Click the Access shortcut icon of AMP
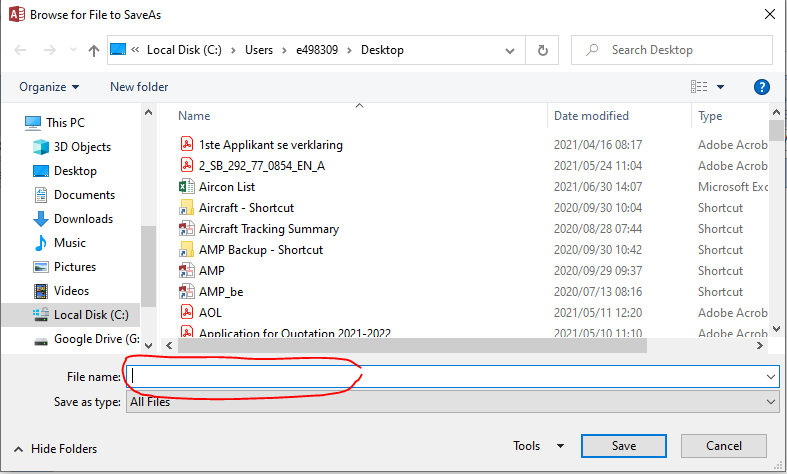This screenshot has width=787, height=474. point(187,271)
